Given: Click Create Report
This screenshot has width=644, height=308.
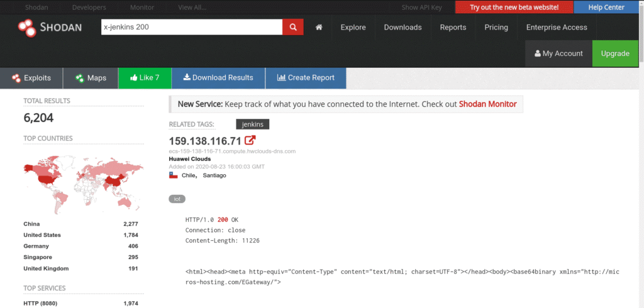Looking at the screenshot, I should (306, 78).
